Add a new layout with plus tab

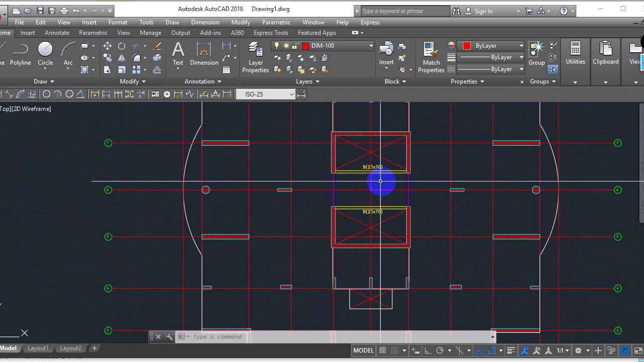pos(94,348)
